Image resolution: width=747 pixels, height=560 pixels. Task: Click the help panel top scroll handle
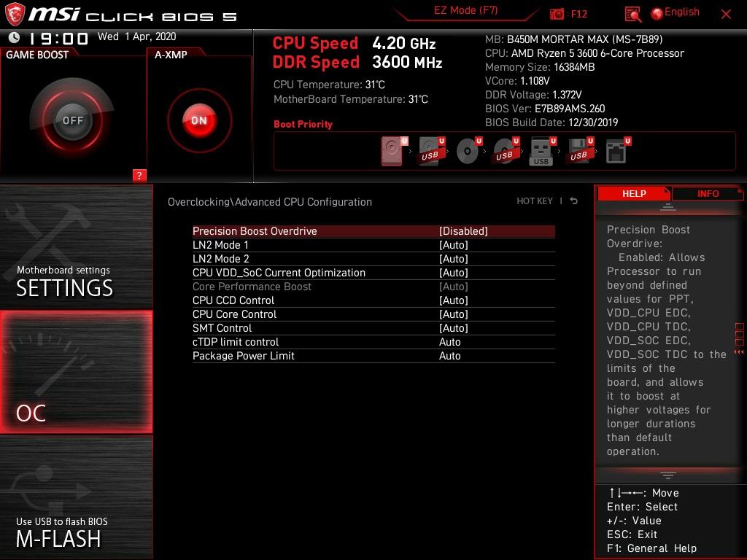(x=668, y=207)
